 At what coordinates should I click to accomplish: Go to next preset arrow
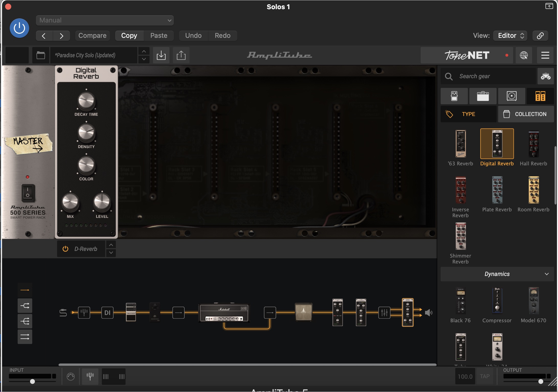click(61, 36)
